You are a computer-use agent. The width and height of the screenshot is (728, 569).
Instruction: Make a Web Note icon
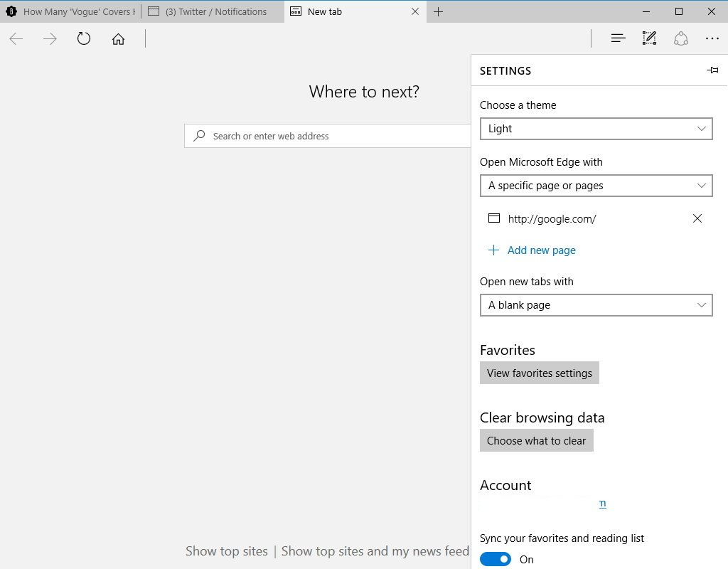(649, 38)
